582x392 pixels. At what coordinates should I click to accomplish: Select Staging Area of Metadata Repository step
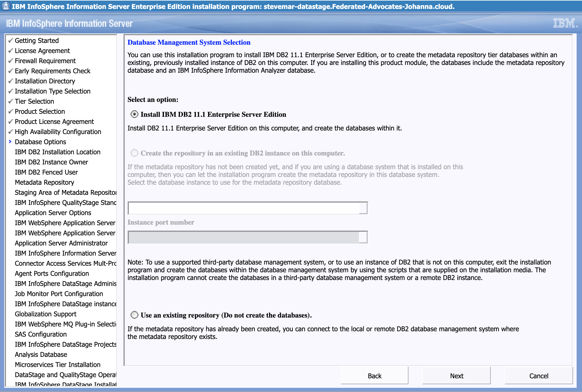point(66,192)
